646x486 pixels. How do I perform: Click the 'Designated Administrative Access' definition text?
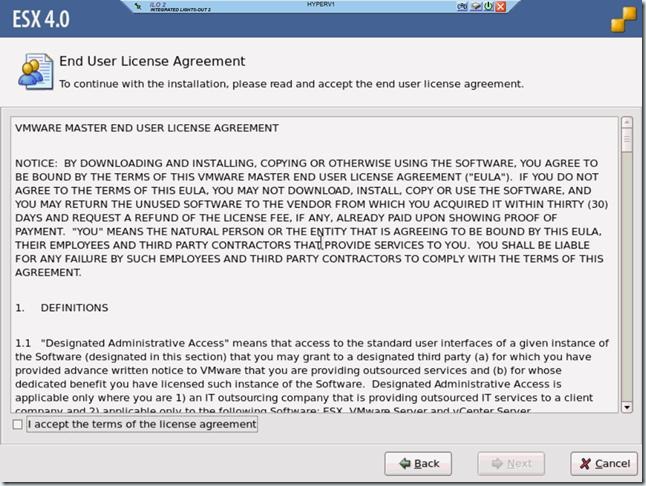tap(312, 377)
